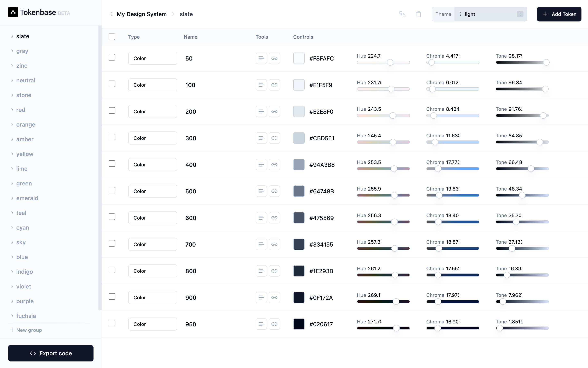Open description tool for token 500
Screen dimensions: 588x368
tap(261, 191)
